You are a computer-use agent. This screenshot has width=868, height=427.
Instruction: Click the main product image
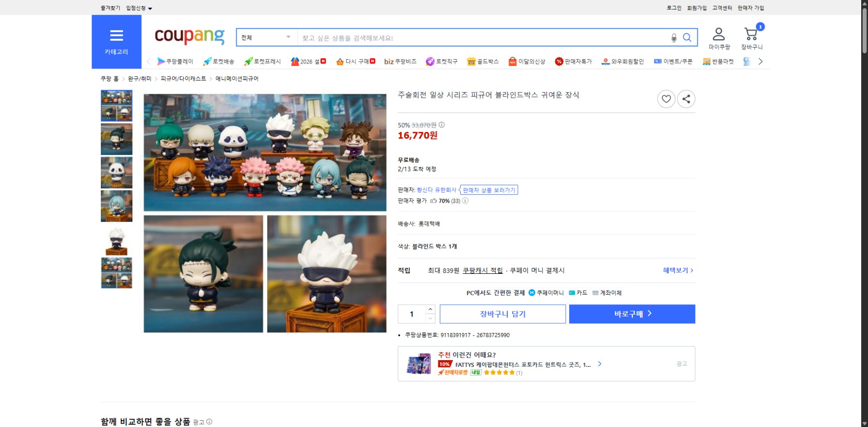tap(265, 213)
